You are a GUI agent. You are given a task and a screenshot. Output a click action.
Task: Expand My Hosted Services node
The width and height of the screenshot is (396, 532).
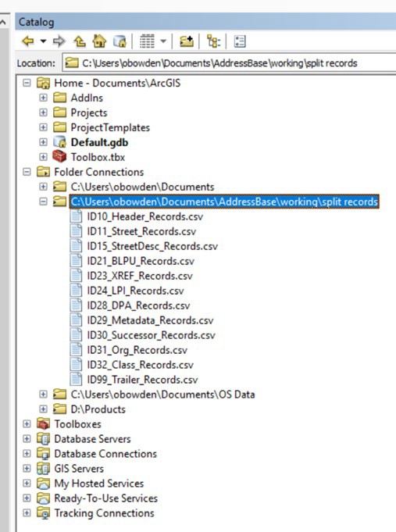tap(27, 483)
